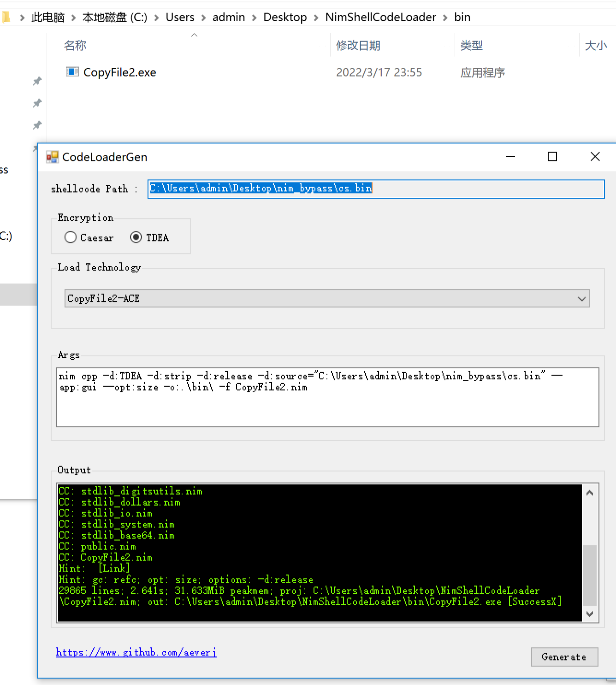Click into the shellcode Path input field
The image size is (616, 685).
pos(376,189)
